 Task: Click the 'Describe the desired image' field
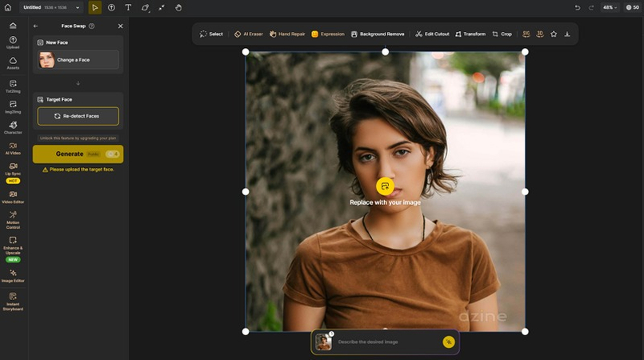pos(386,342)
